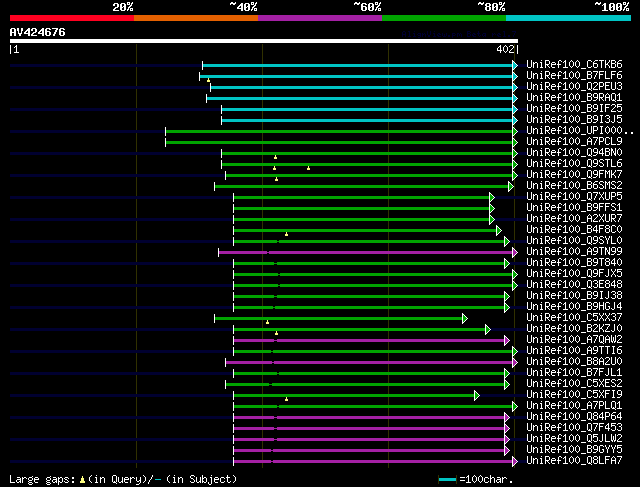Click the yellow gap marker below the C5XFI9 bar
The height and width of the screenshot is (487, 640).
pyautogui.click(x=287, y=399)
